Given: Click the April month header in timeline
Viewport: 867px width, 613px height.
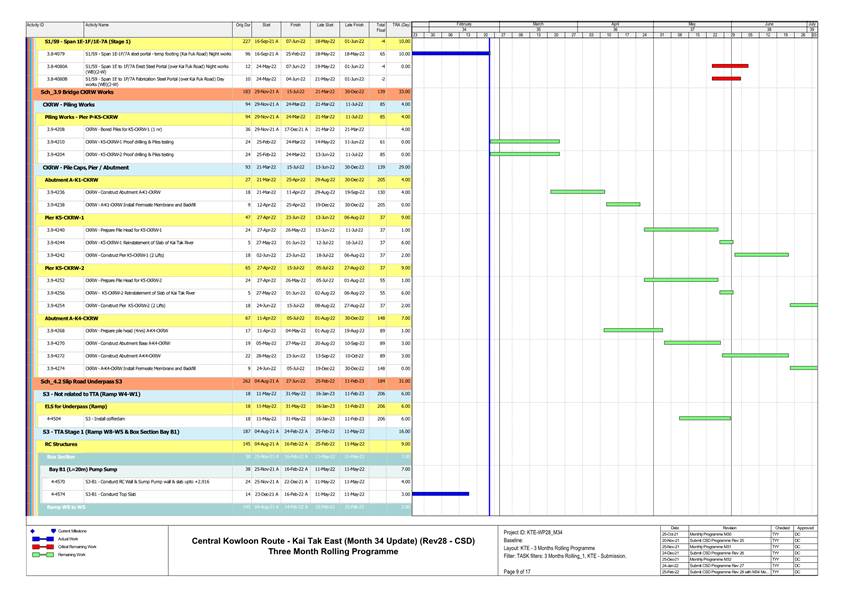Looking at the screenshot, I should click(615, 22).
